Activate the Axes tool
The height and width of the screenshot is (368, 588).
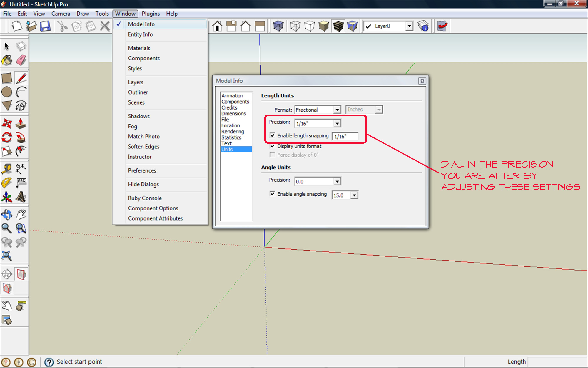(7, 197)
